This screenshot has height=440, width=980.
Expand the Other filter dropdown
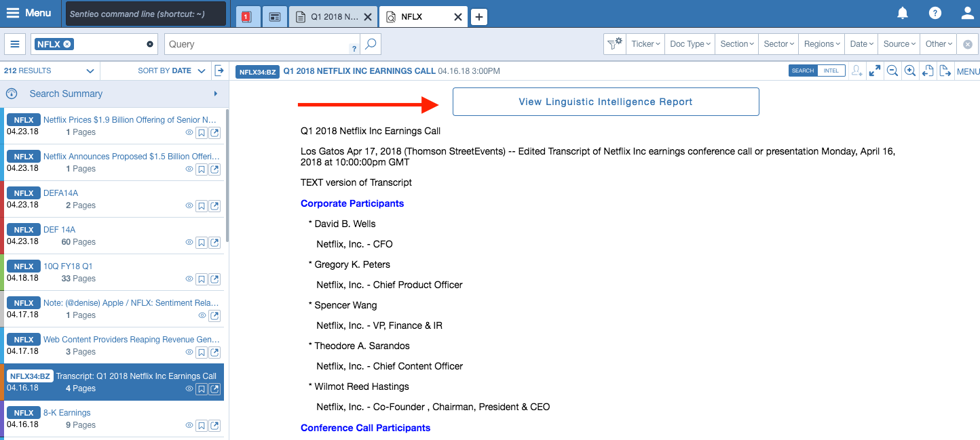[x=939, y=44]
